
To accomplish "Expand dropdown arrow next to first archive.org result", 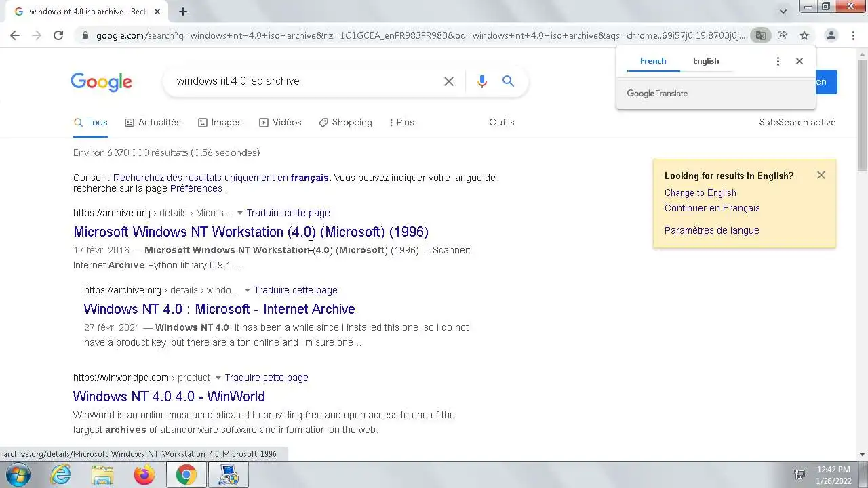I will [239, 213].
